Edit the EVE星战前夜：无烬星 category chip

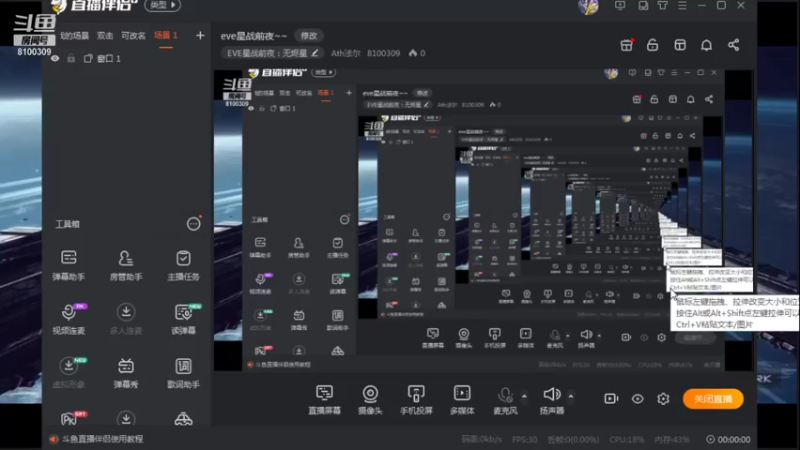click(272, 53)
